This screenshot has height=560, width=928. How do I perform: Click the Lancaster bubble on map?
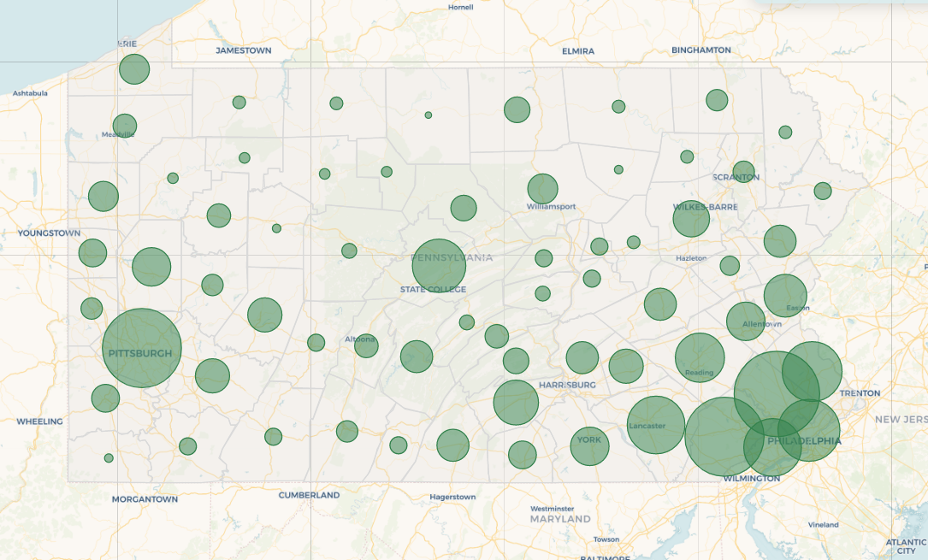(656, 425)
